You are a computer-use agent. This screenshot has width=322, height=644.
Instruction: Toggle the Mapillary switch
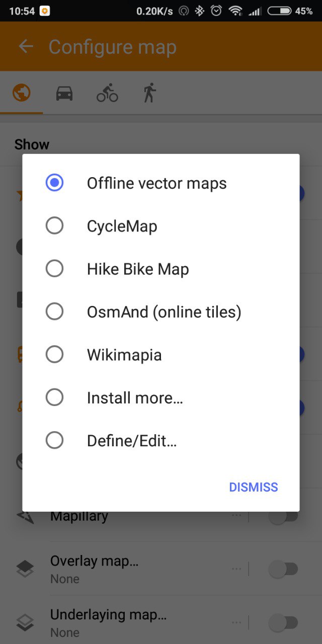coord(283,517)
